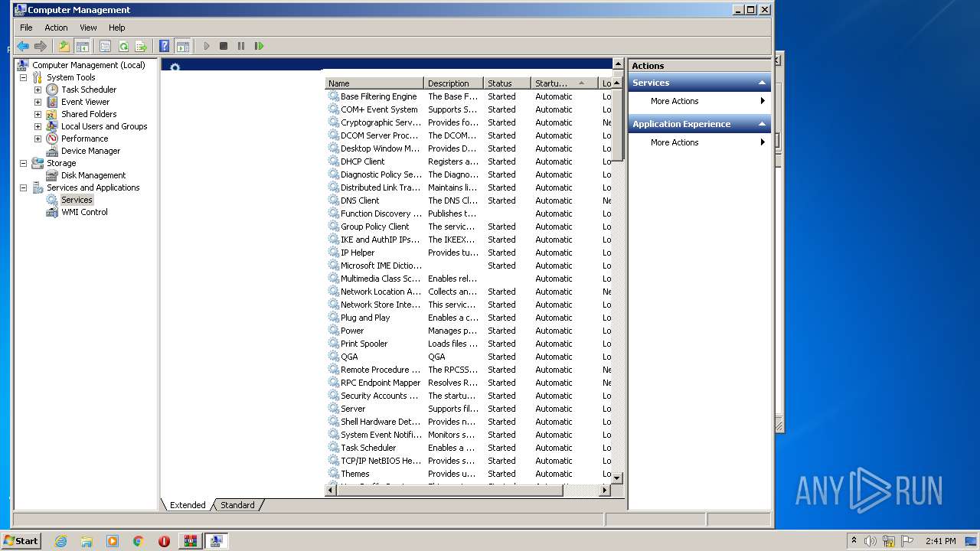Collapse the Storage tree node
Image resolution: width=980 pixels, height=551 pixels.
pos(23,163)
